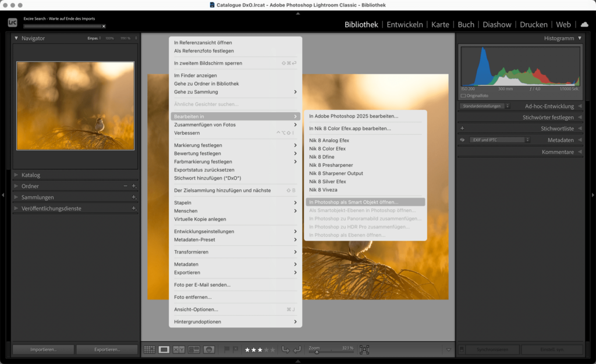Create new collection with Sammlungen plus
Viewport: 596px width, 364px height.
(x=134, y=197)
